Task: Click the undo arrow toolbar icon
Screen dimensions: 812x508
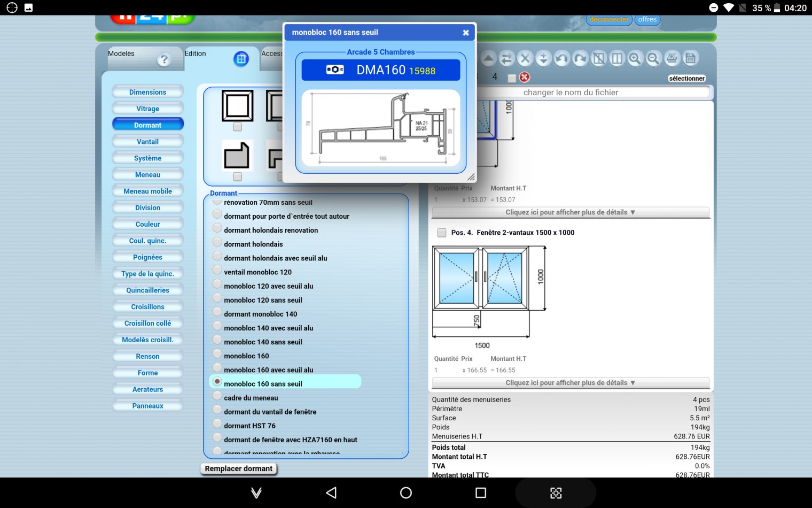Action: [x=561, y=58]
